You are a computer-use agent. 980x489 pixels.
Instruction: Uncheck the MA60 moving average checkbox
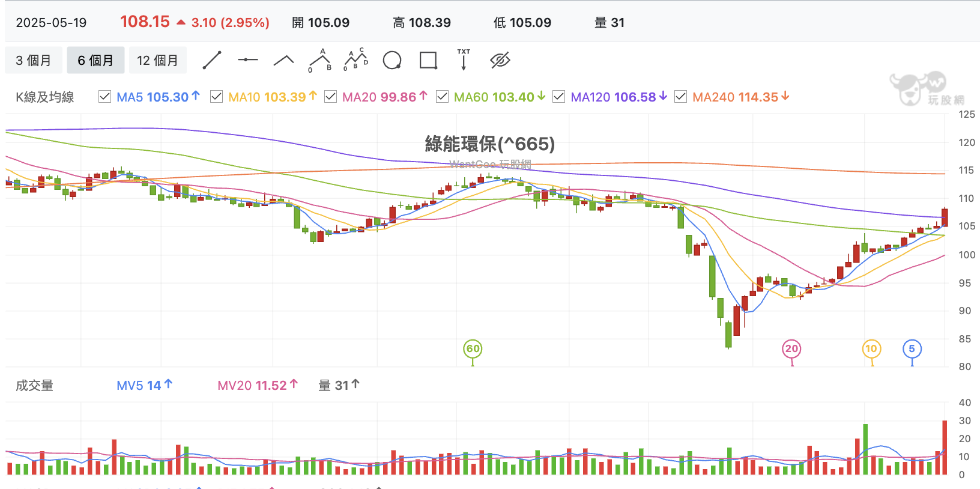(442, 97)
